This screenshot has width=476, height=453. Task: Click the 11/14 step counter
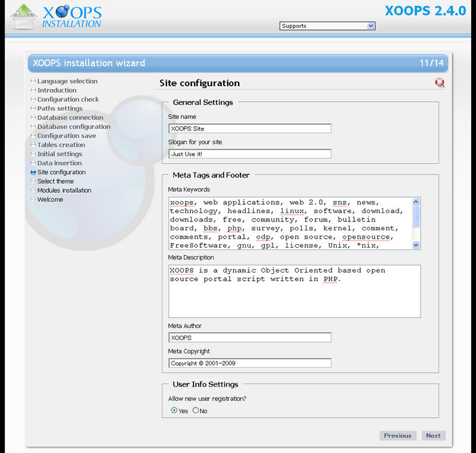431,63
